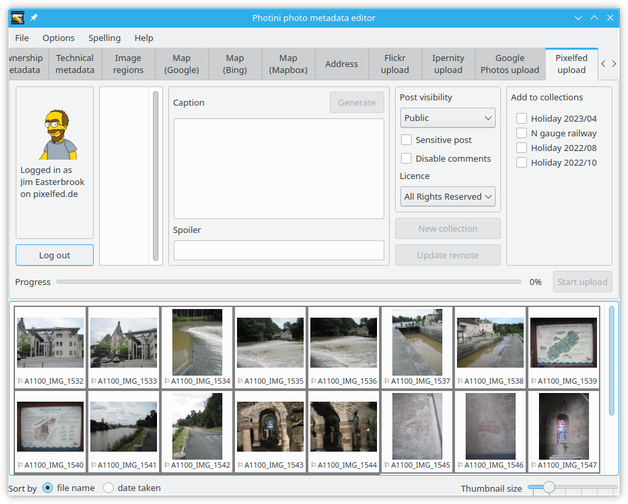This screenshot has width=628, height=504.
Task: Select thumbnail A1100_IMG_1542
Action: click(197, 431)
